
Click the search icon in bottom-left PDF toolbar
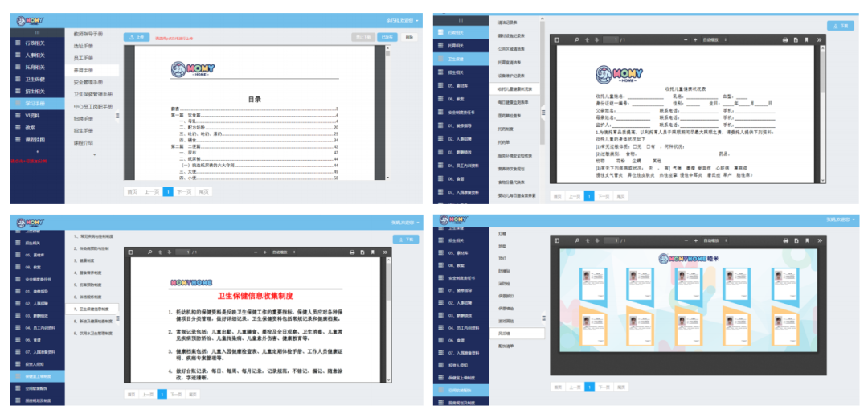149,252
